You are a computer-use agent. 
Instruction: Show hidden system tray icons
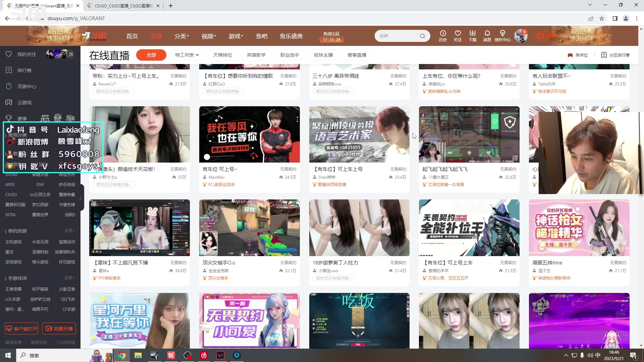point(566,355)
